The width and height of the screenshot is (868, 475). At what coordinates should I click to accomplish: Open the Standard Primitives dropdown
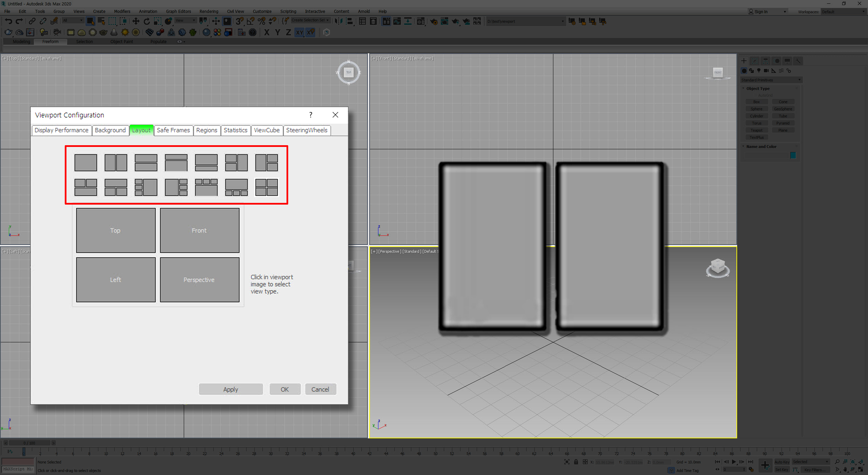click(x=770, y=80)
